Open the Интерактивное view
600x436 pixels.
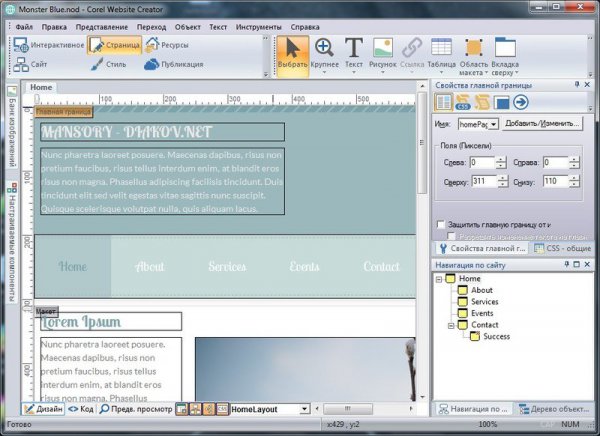click(x=49, y=45)
